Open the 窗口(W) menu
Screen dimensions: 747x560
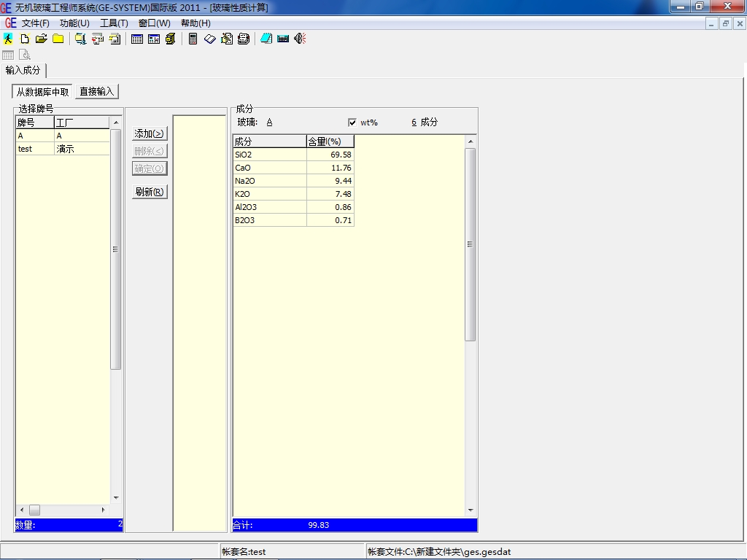(155, 23)
